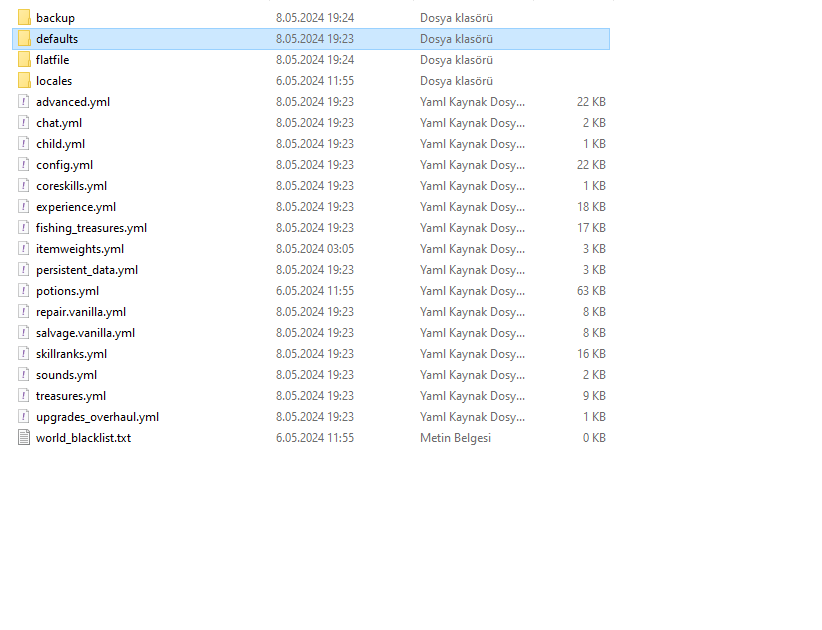The image size is (822, 630).
Task: Select the experience.yml file icon
Action: pos(24,207)
